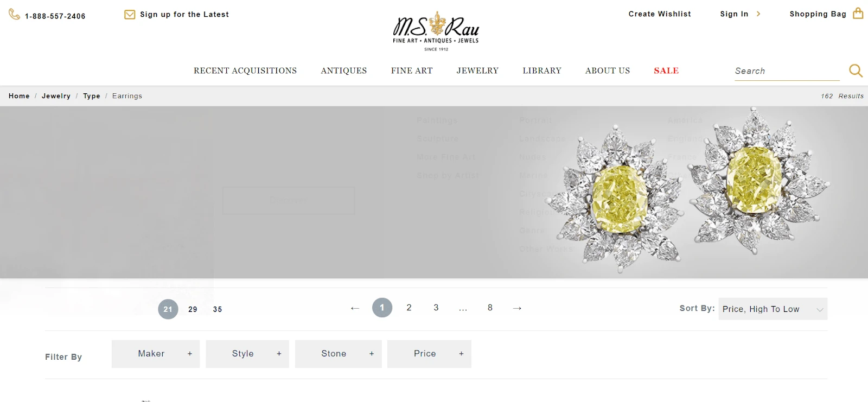Open the Jewelry menu

(477, 71)
